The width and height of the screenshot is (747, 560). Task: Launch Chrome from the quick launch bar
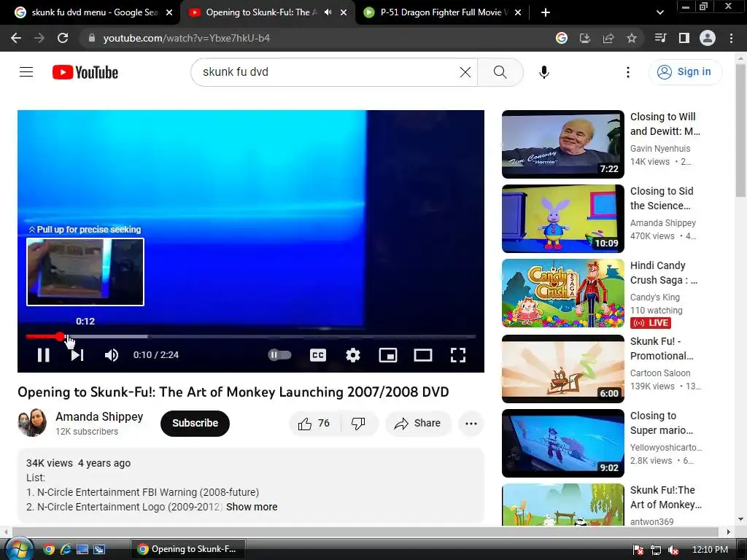pos(49,550)
